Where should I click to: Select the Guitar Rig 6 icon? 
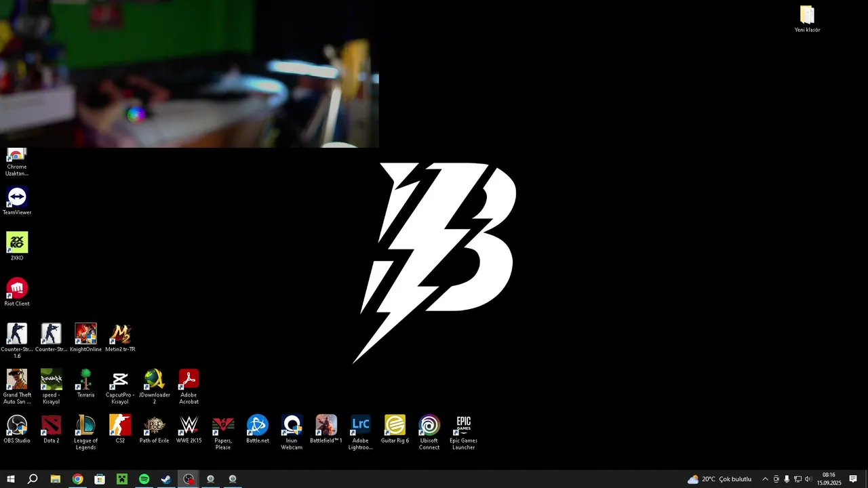click(x=395, y=428)
